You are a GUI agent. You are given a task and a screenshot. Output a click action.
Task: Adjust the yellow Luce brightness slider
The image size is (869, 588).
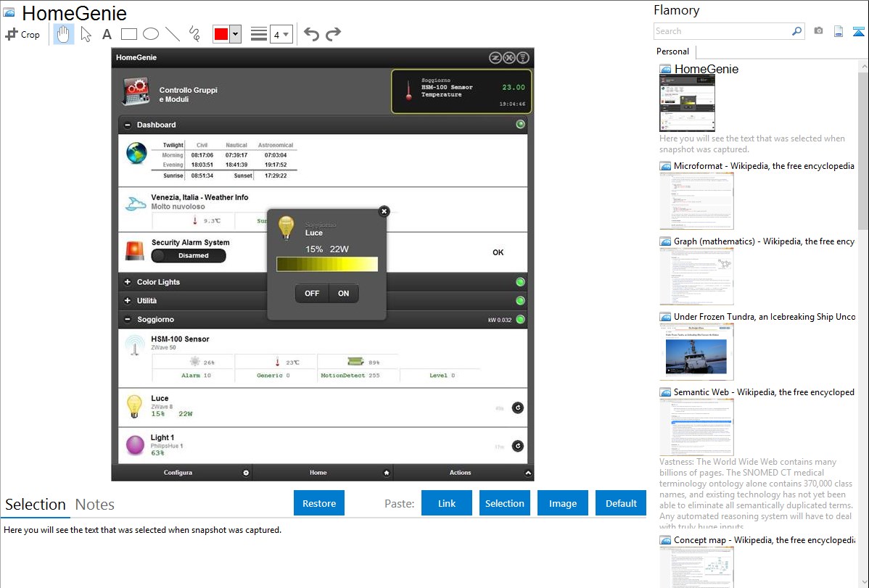point(327,265)
